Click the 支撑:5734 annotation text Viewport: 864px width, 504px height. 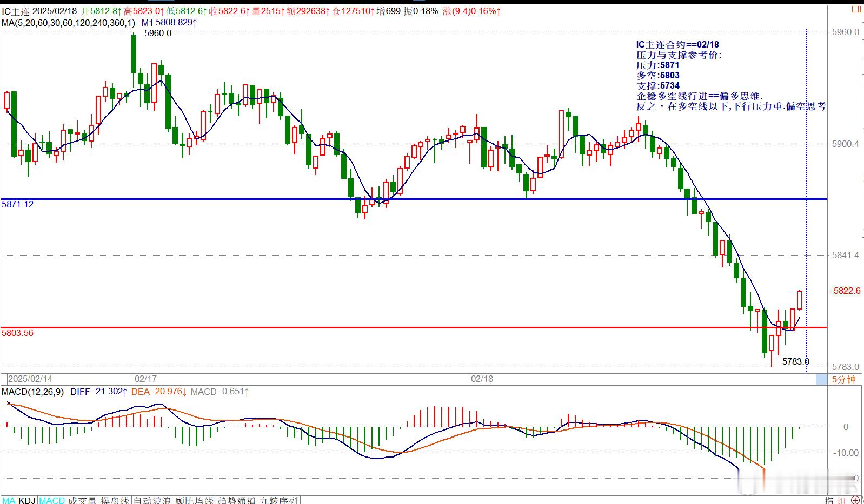pyautogui.click(x=658, y=85)
